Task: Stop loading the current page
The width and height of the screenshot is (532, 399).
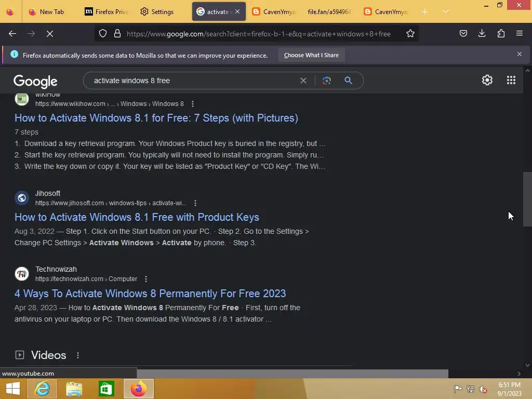Action: coord(50,34)
